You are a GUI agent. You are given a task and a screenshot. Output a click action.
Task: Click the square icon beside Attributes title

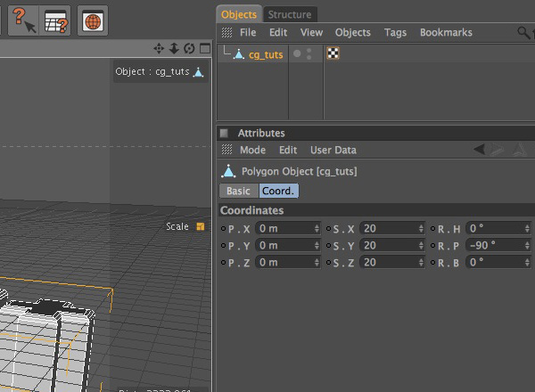(224, 133)
